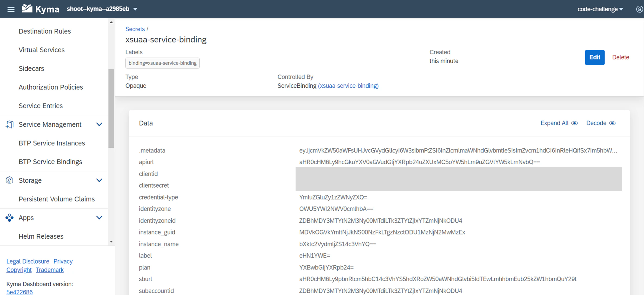Select Sidecars in the sidebar
The width and height of the screenshot is (644, 295).
31,68
